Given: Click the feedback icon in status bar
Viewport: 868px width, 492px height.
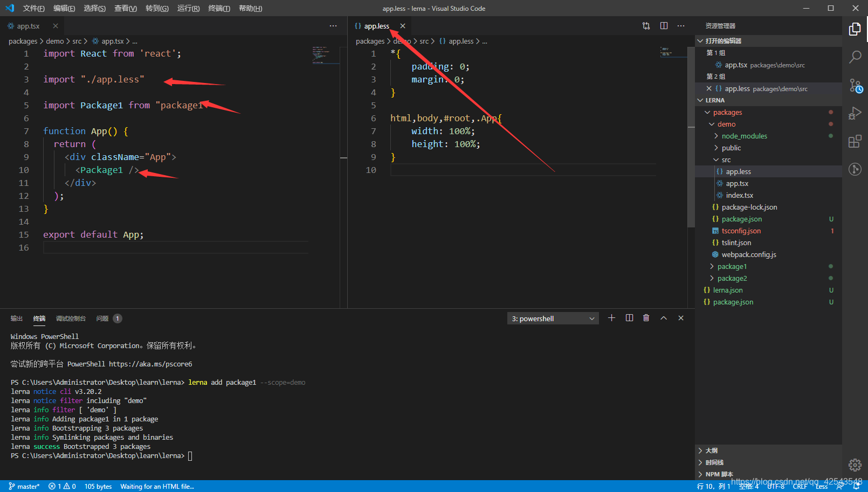Looking at the screenshot, I should point(840,486).
